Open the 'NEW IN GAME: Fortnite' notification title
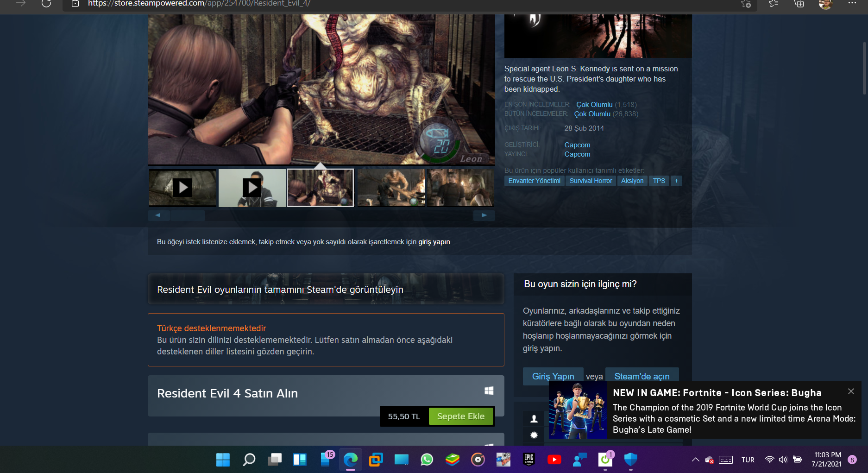 pos(717,393)
